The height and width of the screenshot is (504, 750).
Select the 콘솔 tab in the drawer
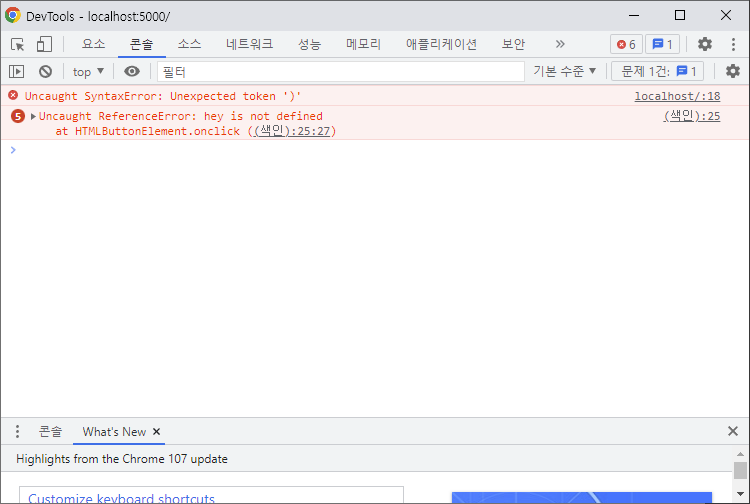(x=50, y=431)
